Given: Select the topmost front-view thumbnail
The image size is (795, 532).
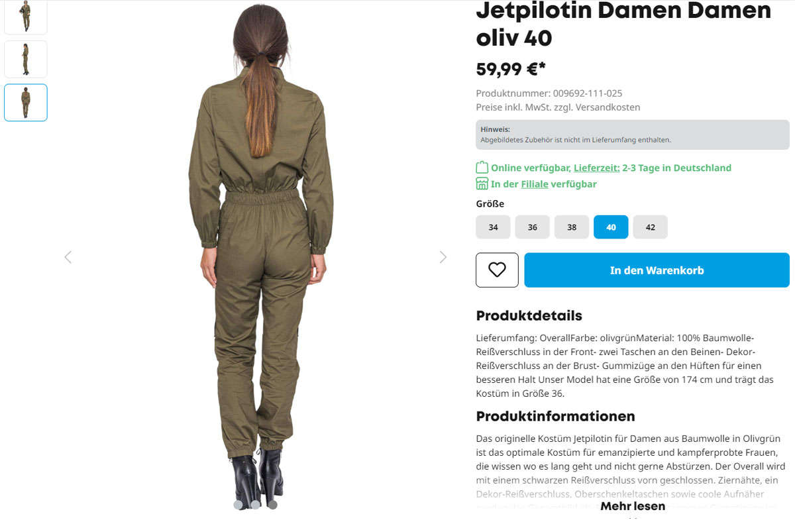Looking at the screenshot, I should 26,17.
